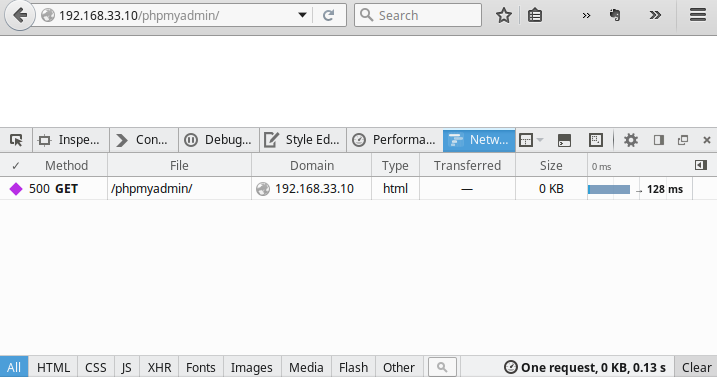This screenshot has height=377, width=717.
Task: Sort requests by Method column
Action: 66,165
